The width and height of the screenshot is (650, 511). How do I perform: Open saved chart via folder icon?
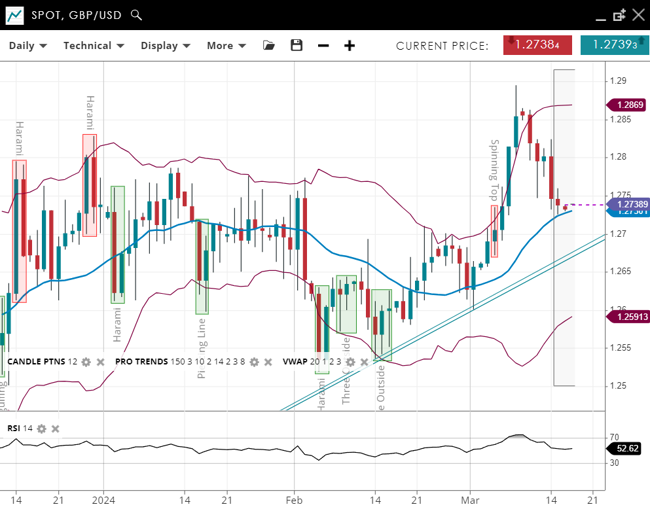[x=269, y=45]
